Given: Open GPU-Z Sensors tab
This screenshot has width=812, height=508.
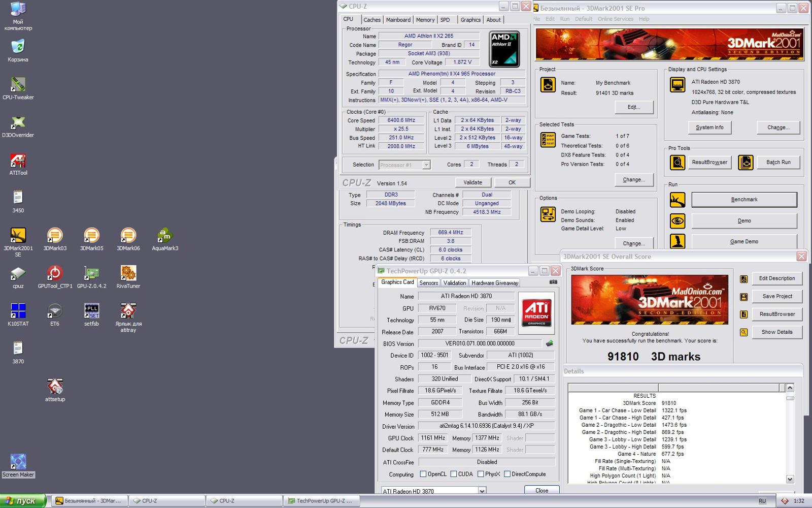Looking at the screenshot, I should click(x=429, y=283).
